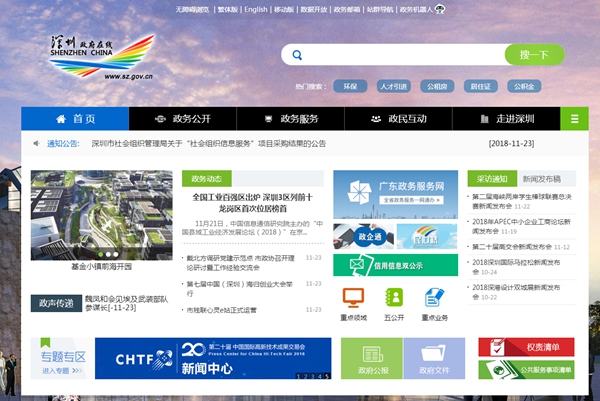
Task: Open the English version link
Action: coord(255,9)
